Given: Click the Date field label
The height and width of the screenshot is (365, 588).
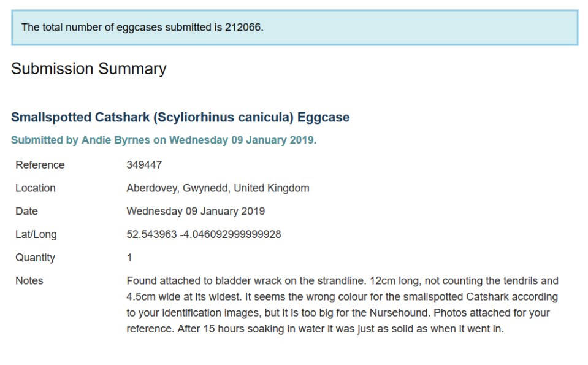Looking at the screenshot, I should point(27,212).
